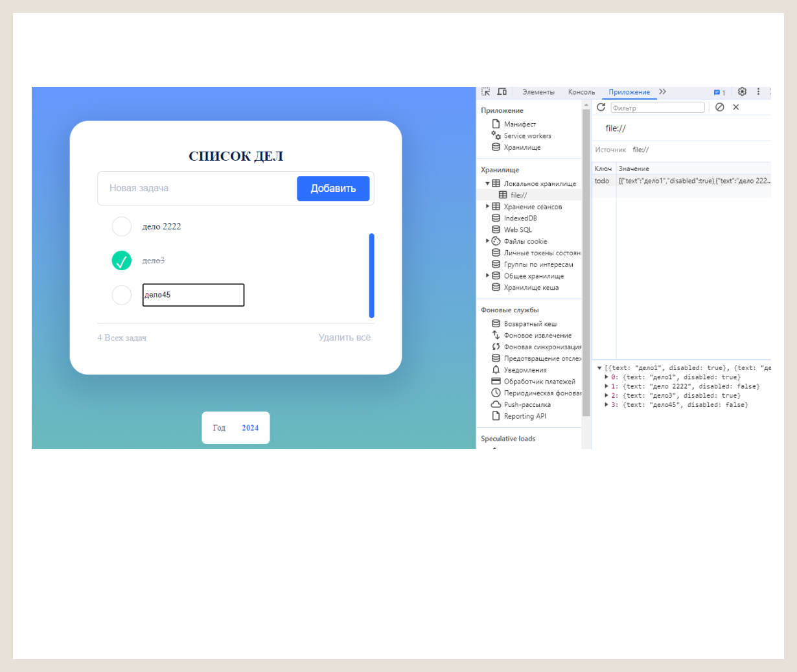Viewport: 797px width, 672px height.
Task: Click the Файлы cookie icon
Action: coord(496,241)
